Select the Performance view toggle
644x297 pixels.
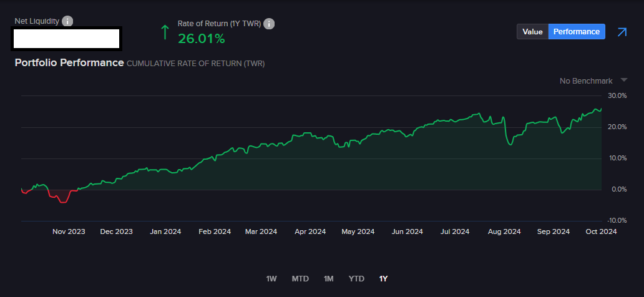click(577, 32)
